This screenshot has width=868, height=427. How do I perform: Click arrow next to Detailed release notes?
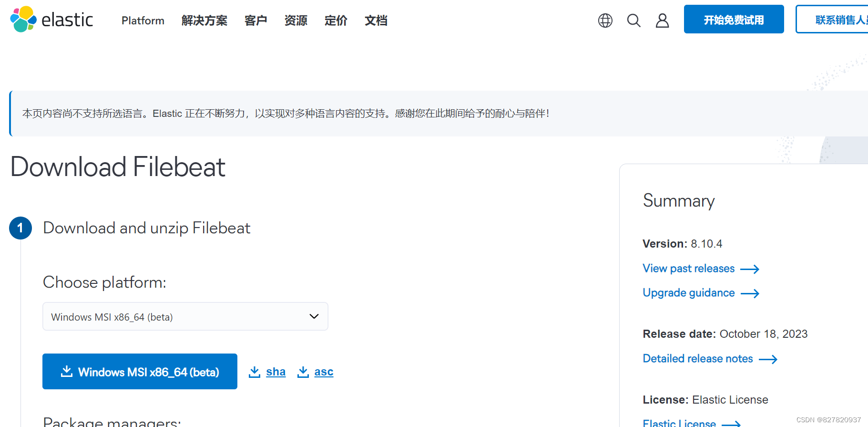pos(768,359)
